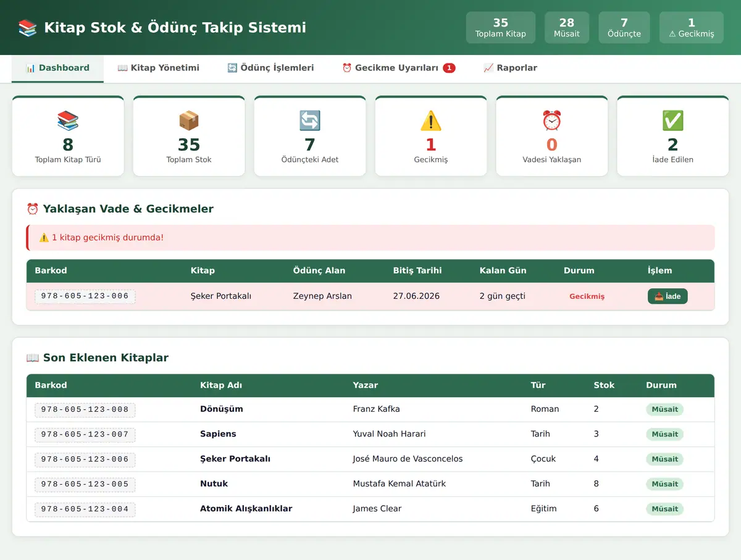Click the Tür column header
Viewport: 741px width, 560px height.
pos(538,385)
